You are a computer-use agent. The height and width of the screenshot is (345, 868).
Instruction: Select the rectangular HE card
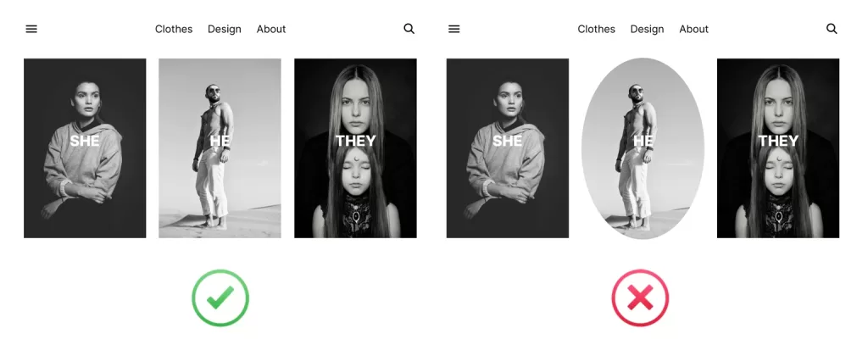point(220,148)
